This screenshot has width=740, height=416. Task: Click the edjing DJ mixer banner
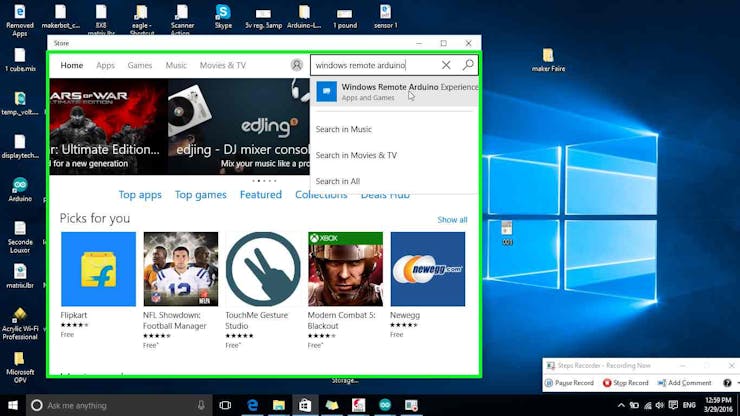[x=239, y=127]
